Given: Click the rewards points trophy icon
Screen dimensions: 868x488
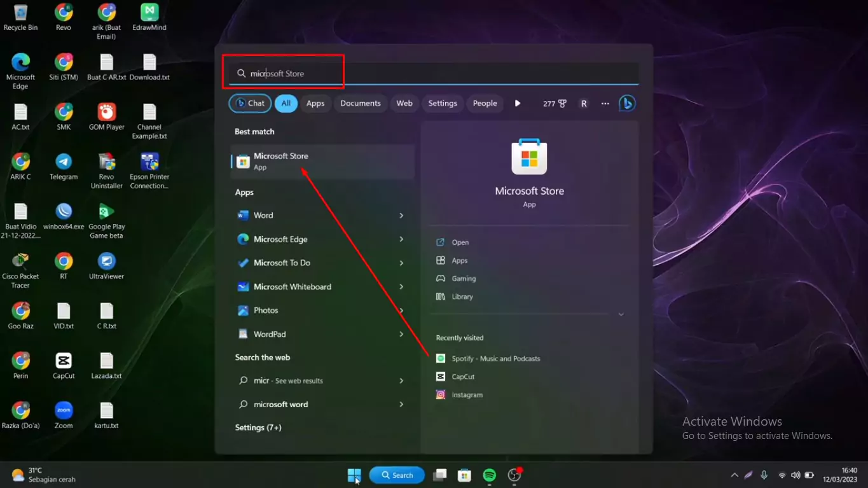Looking at the screenshot, I should point(562,104).
